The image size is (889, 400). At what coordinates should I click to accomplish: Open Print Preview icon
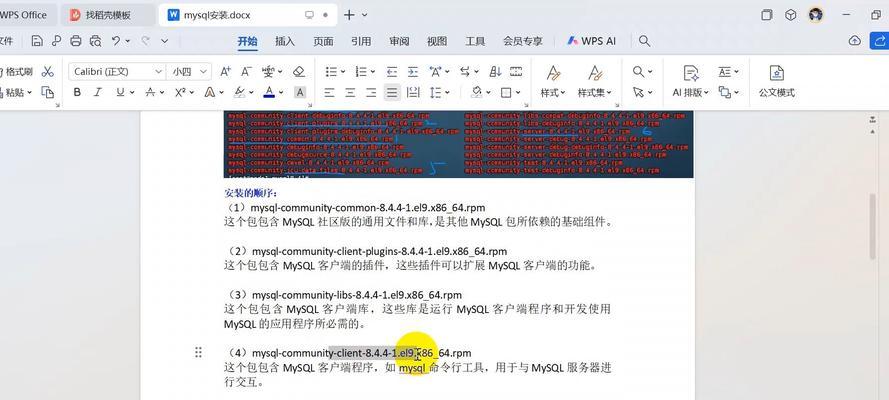tap(95, 41)
